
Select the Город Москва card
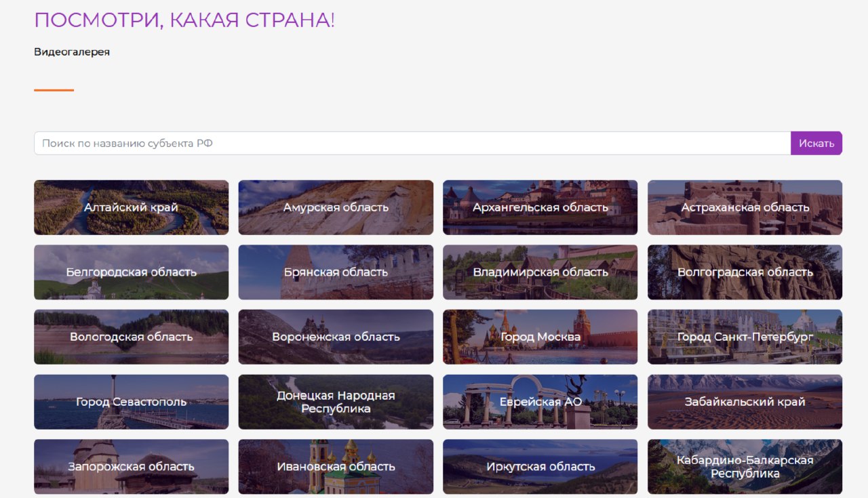(x=540, y=337)
